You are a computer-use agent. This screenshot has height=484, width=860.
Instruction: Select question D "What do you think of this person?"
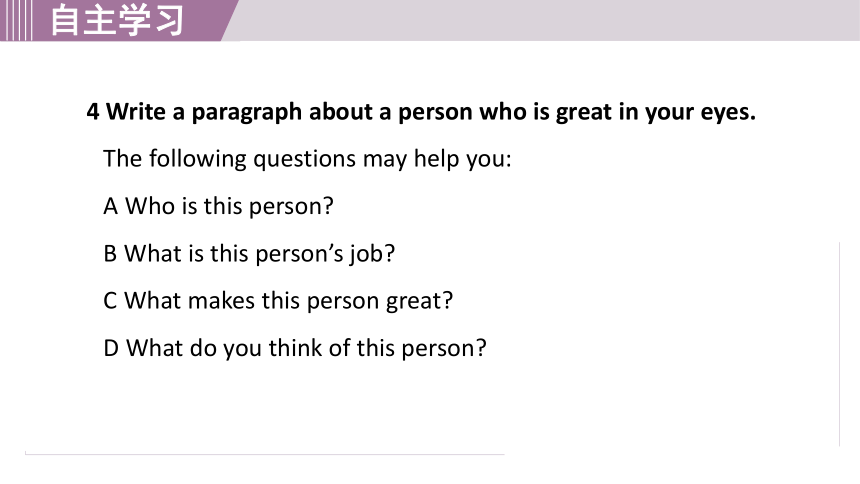(295, 348)
